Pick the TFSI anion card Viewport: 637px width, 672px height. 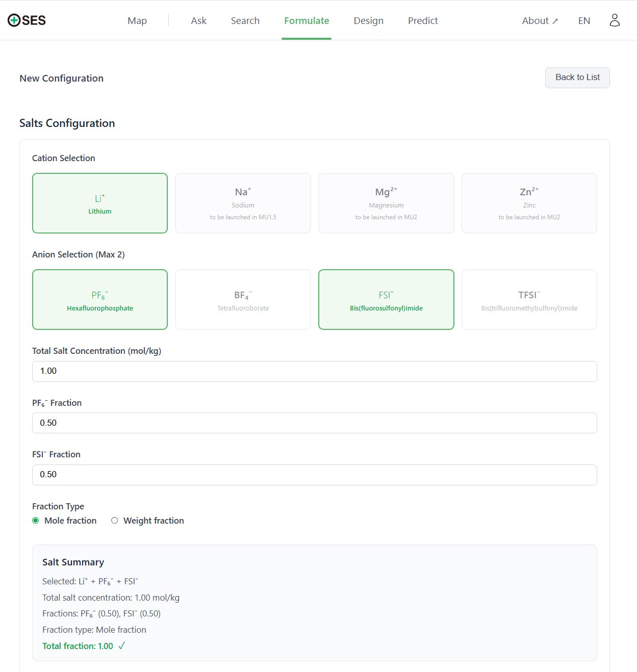click(529, 300)
